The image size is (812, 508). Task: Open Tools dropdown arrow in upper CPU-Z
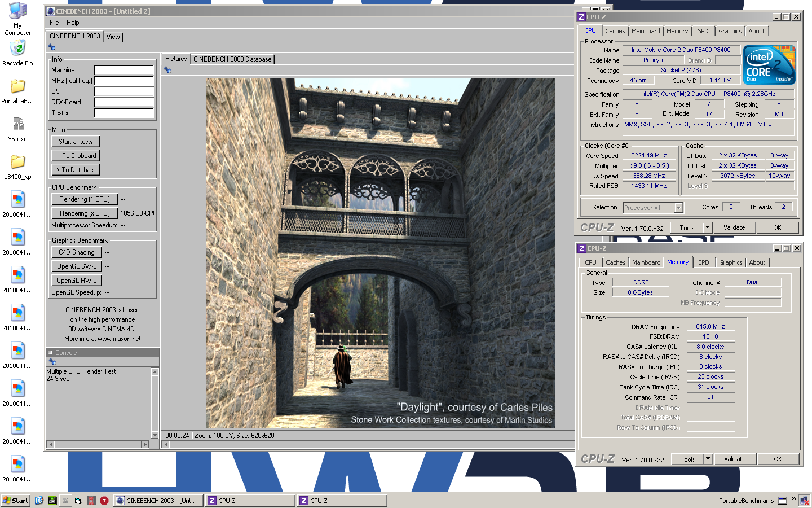[x=707, y=227]
